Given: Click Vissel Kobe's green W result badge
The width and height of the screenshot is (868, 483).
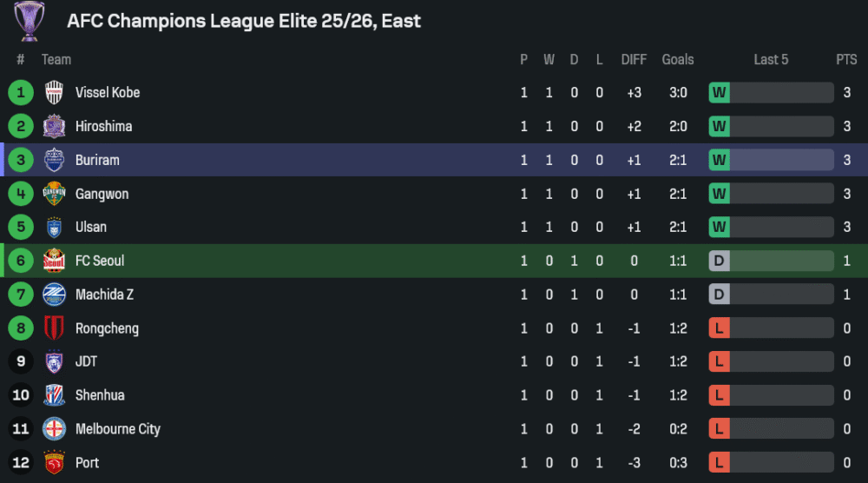Looking at the screenshot, I should [719, 92].
